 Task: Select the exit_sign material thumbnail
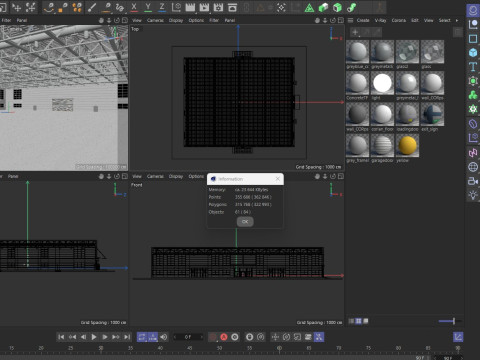click(x=432, y=114)
